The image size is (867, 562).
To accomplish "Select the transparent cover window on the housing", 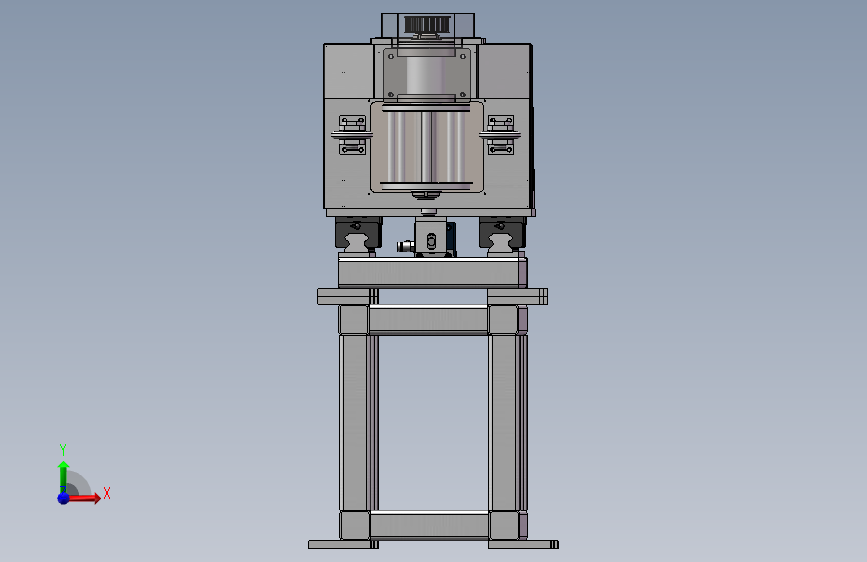I will 427,147.
